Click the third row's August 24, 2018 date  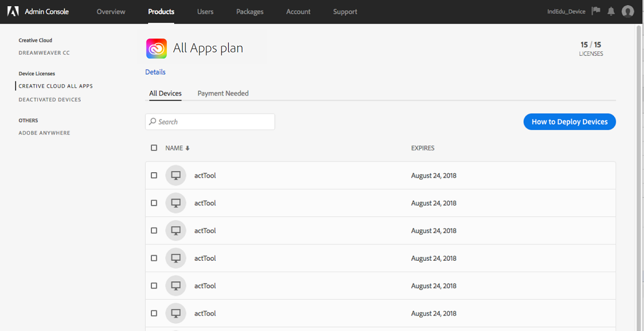434,231
